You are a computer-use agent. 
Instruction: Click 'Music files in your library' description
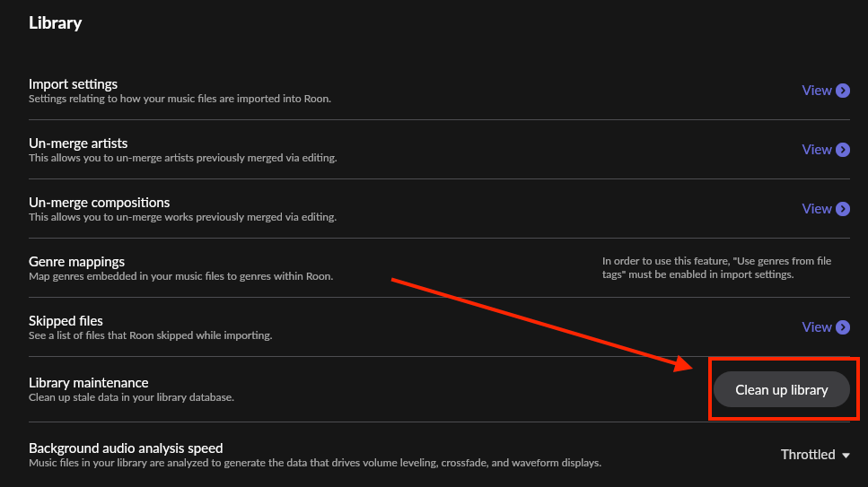pos(315,463)
